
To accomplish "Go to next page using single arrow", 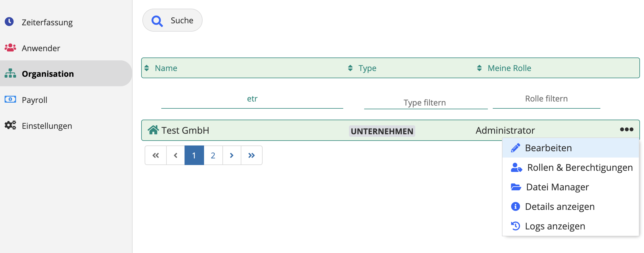I will click(232, 155).
